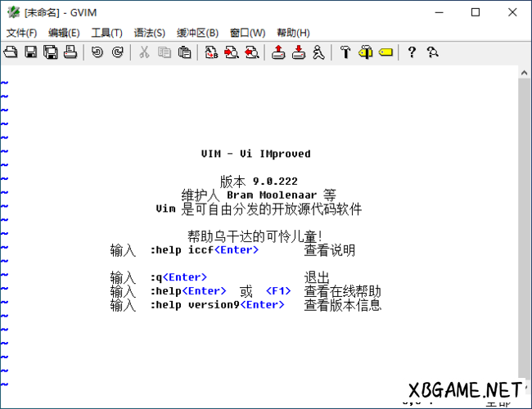This screenshot has height=409, width=532.
Task: Click the Find help search icon
Action: tap(433, 52)
